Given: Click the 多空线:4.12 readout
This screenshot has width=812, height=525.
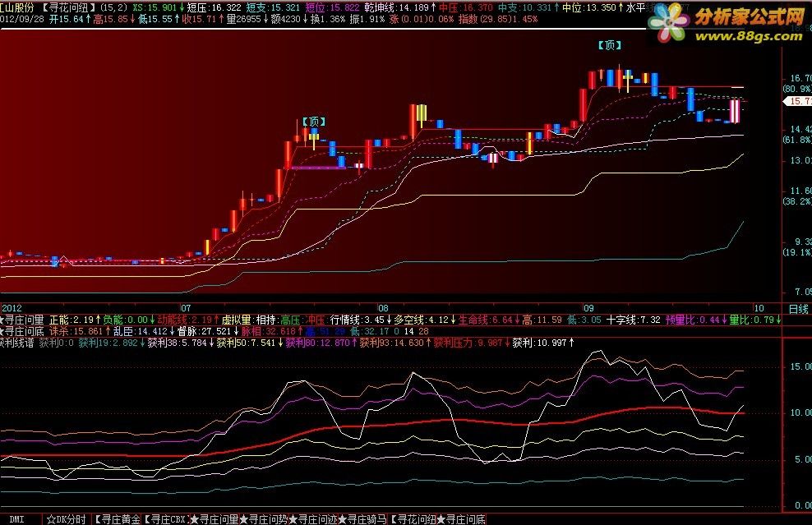Looking at the screenshot, I should click(x=425, y=320).
